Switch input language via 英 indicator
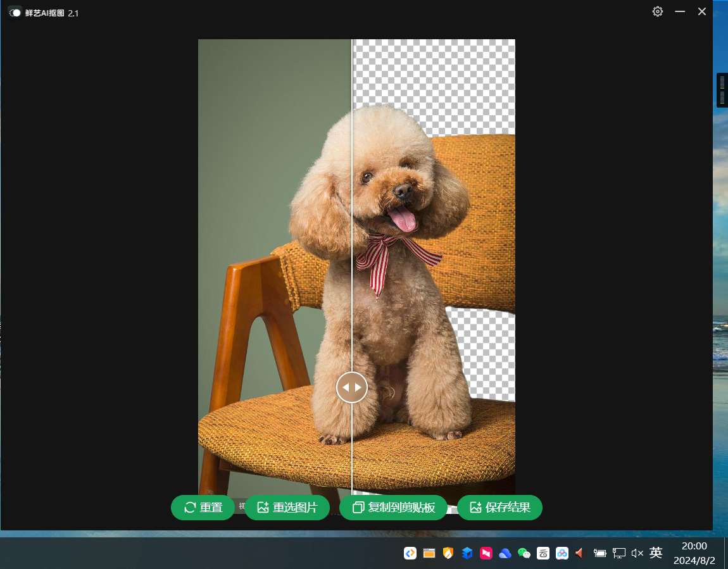The height and width of the screenshot is (569, 728). [656, 553]
